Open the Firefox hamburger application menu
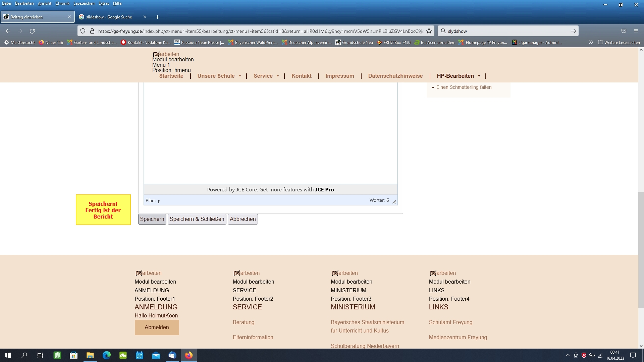The image size is (644, 362). click(636, 31)
